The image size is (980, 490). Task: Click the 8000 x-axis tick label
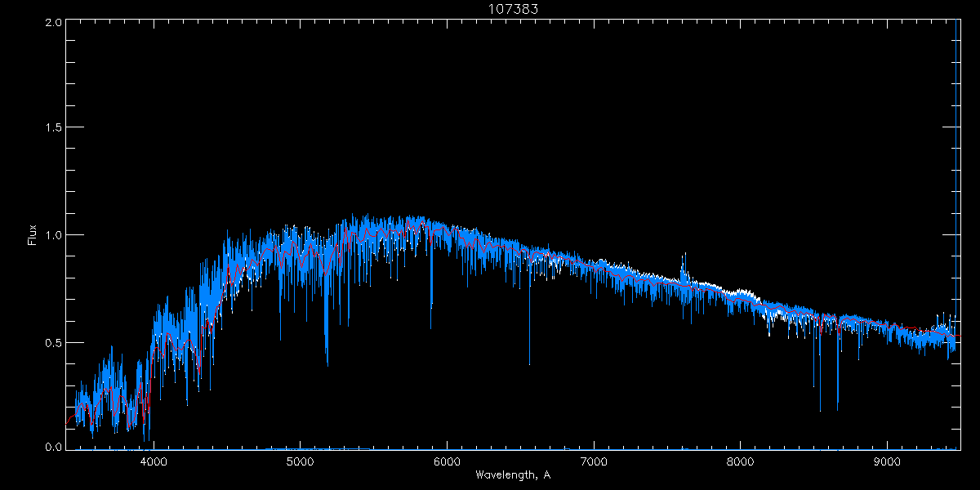(x=741, y=461)
